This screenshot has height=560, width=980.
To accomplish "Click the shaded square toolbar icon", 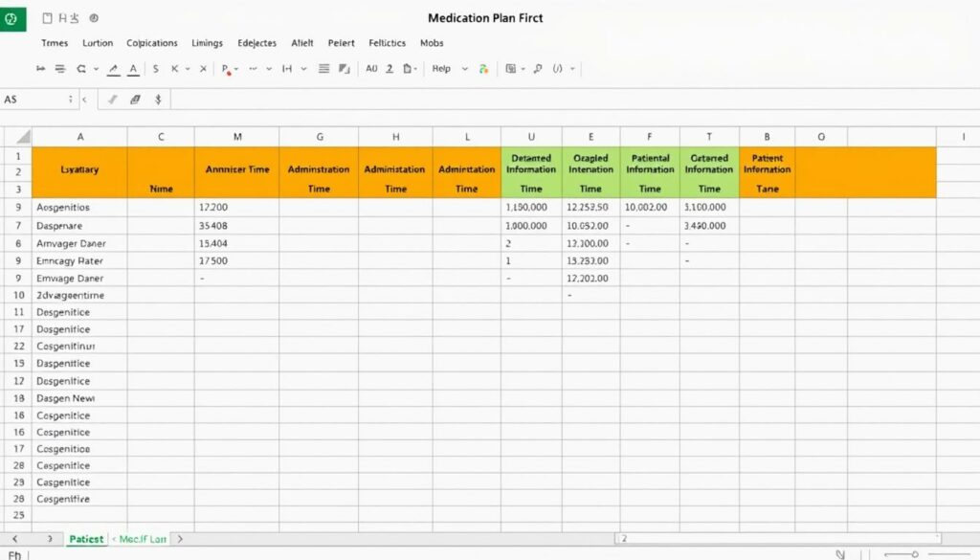I will coord(344,69).
